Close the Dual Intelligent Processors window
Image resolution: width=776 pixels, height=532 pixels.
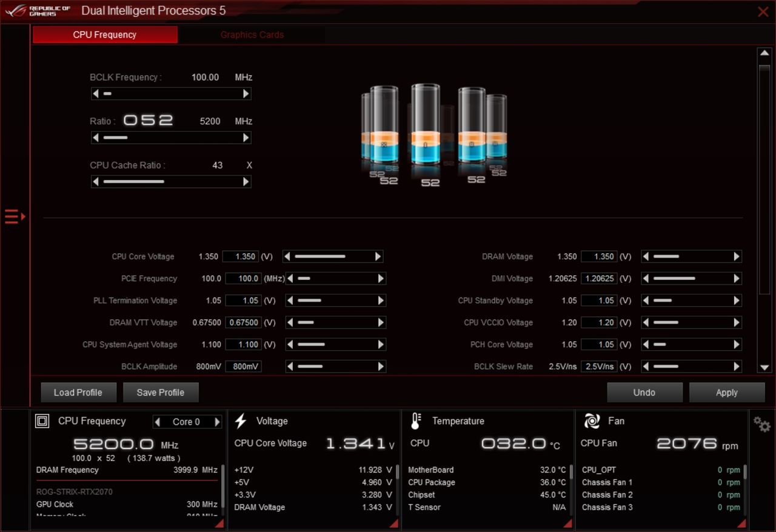pos(763,11)
